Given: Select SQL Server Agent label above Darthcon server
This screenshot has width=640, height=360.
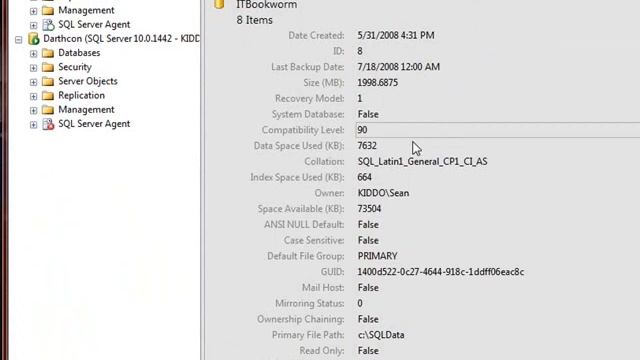Looking at the screenshot, I should coord(94,24).
